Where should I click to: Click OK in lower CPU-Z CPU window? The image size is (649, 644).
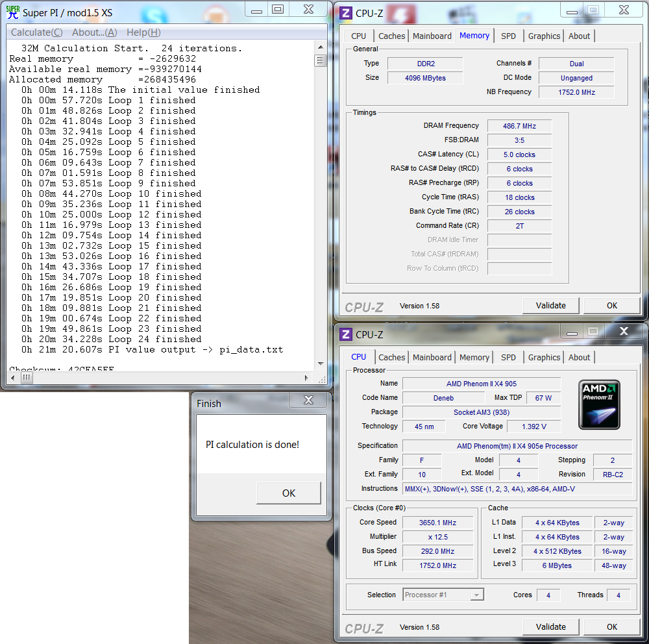coord(612,627)
